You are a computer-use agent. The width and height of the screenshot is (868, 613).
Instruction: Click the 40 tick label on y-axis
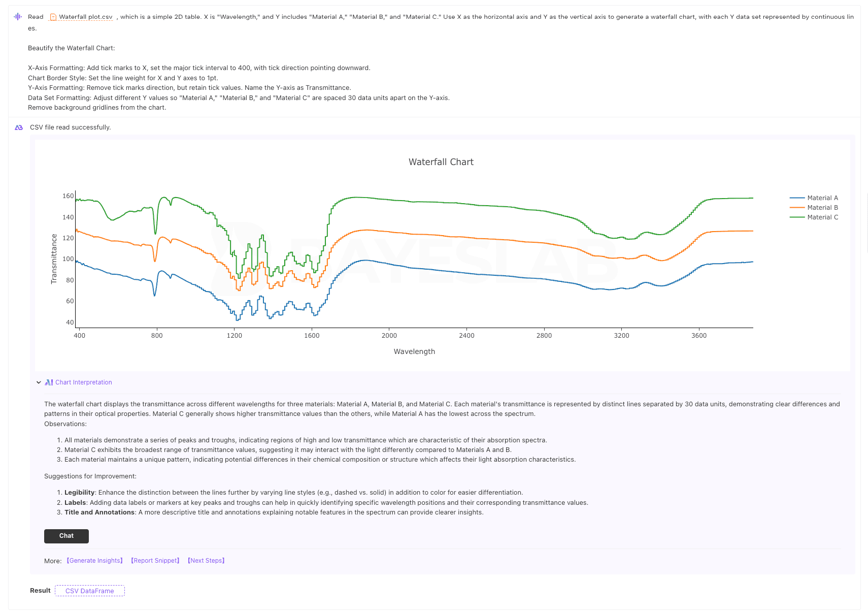point(70,322)
